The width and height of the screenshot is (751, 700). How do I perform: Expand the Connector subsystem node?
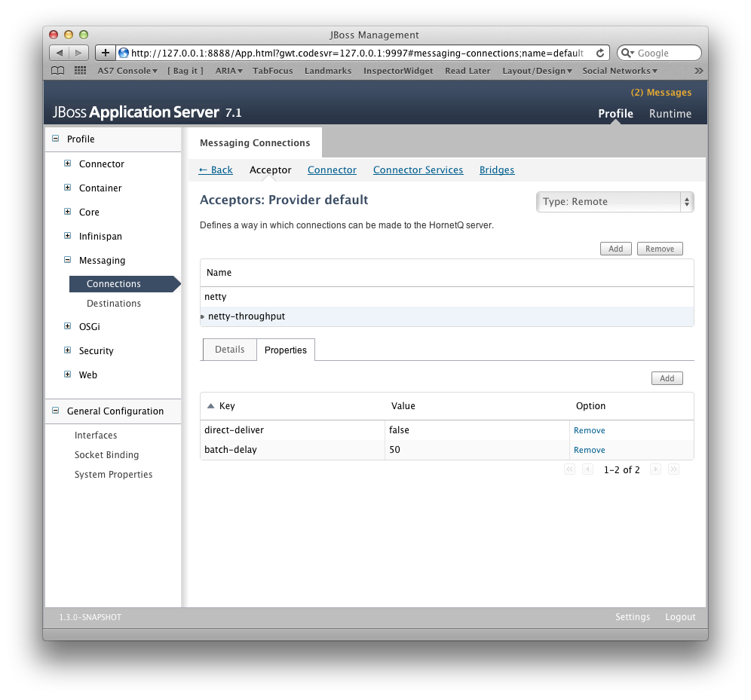(68, 164)
